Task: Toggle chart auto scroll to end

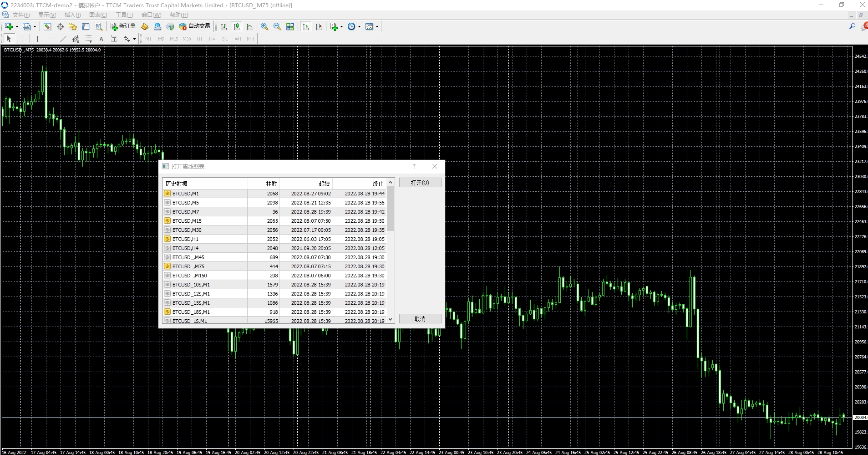Action: tap(306, 26)
